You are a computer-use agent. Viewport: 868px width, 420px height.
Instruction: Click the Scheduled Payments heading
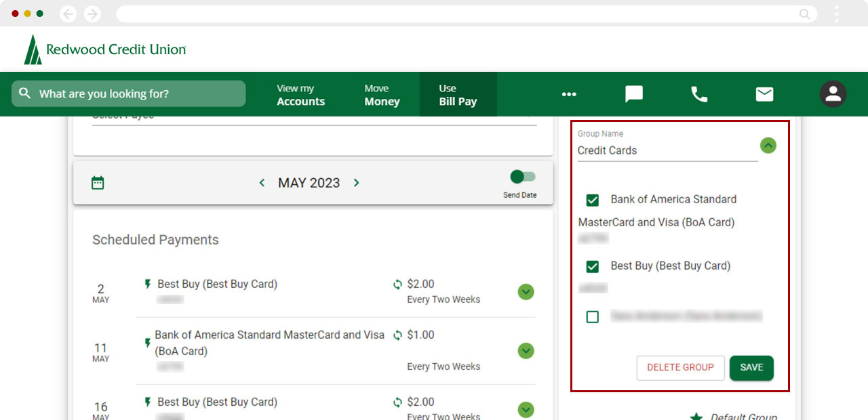[155, 240]
